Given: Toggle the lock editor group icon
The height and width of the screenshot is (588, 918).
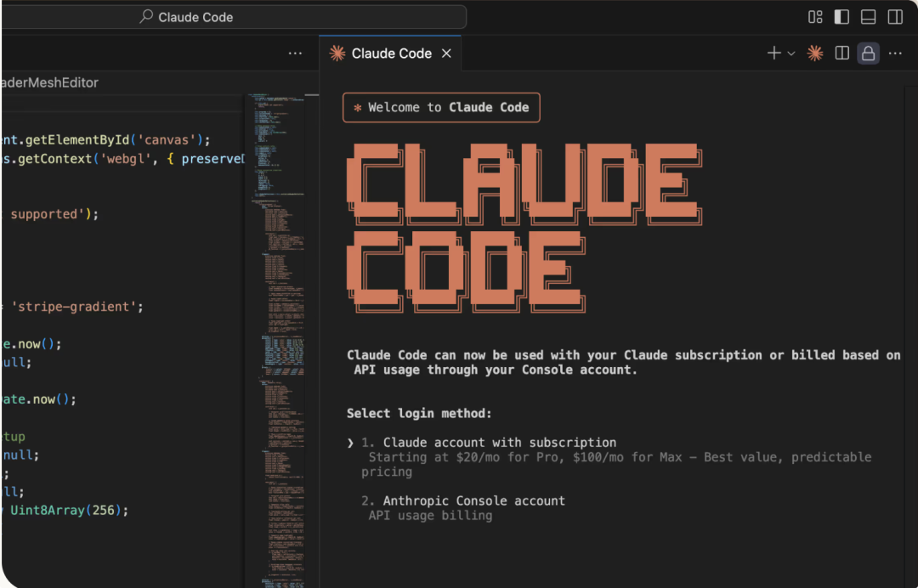Looking at the screenshot, I should 868,54.
